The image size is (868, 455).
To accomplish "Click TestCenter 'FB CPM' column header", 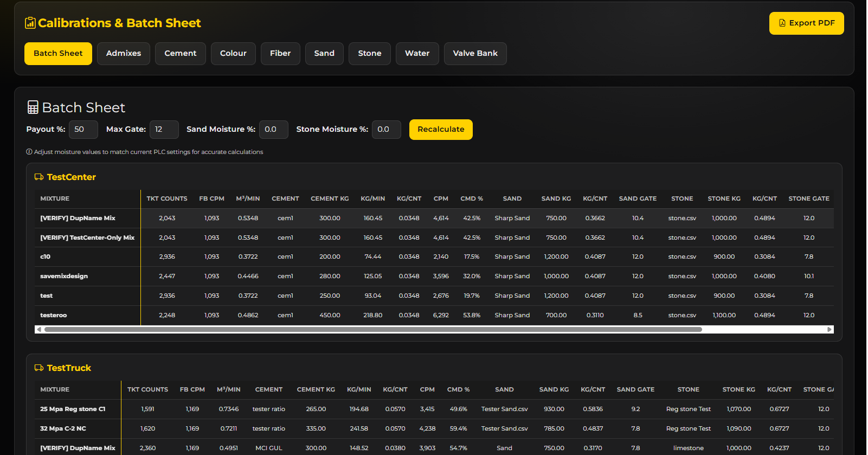I will pos(211,198).
